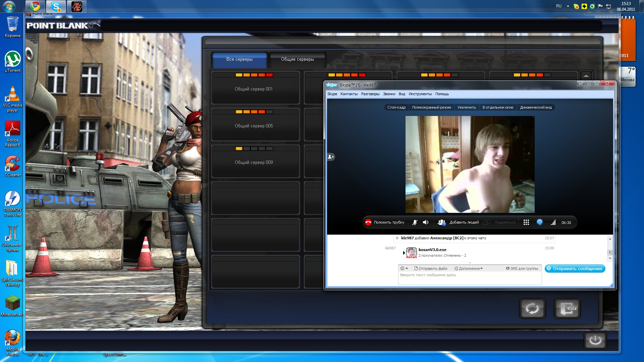Select µTorrent desktop icon
The height and width of the screenshot is (362, 644).
click(x=12, y=62)
